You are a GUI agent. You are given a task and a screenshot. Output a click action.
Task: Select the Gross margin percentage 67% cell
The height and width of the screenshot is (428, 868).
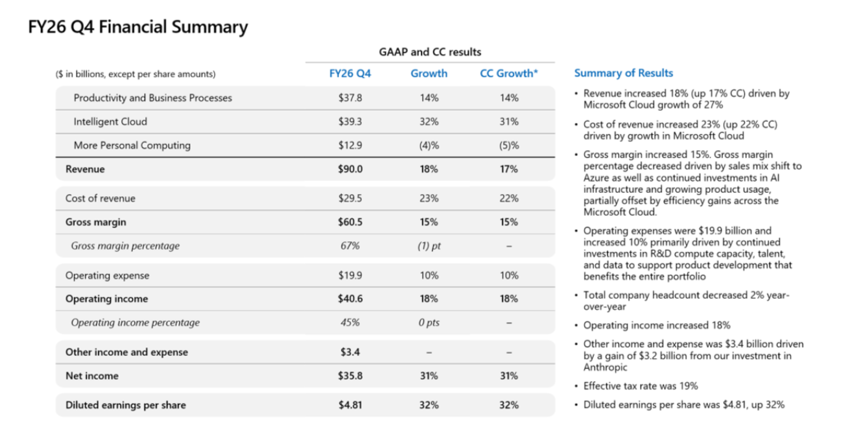coord(350,246)
